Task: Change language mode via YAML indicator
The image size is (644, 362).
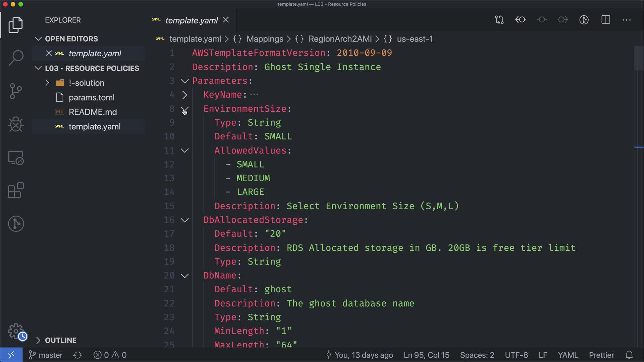Action: 568,355
